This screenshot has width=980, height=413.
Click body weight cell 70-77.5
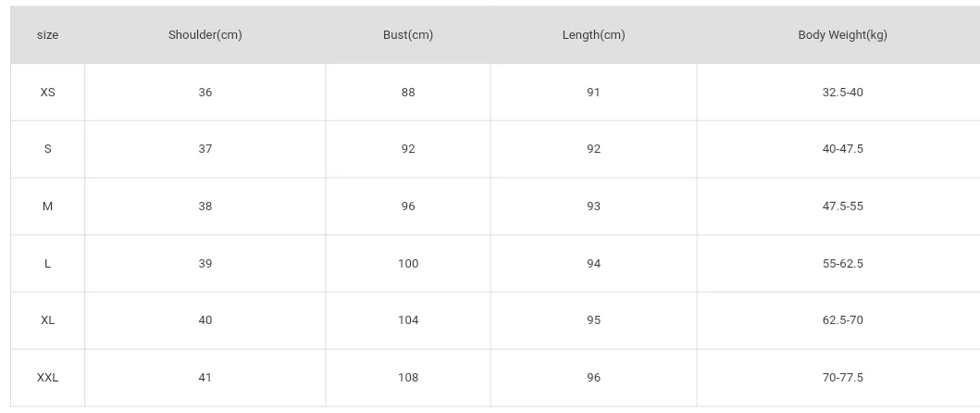(x=842, y=378)
